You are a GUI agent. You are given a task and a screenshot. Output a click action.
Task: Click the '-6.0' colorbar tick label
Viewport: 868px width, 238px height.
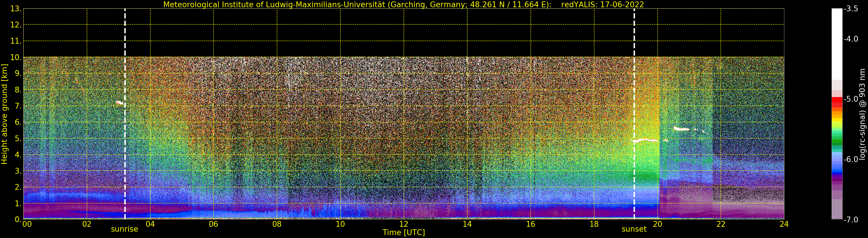point(851,159)
